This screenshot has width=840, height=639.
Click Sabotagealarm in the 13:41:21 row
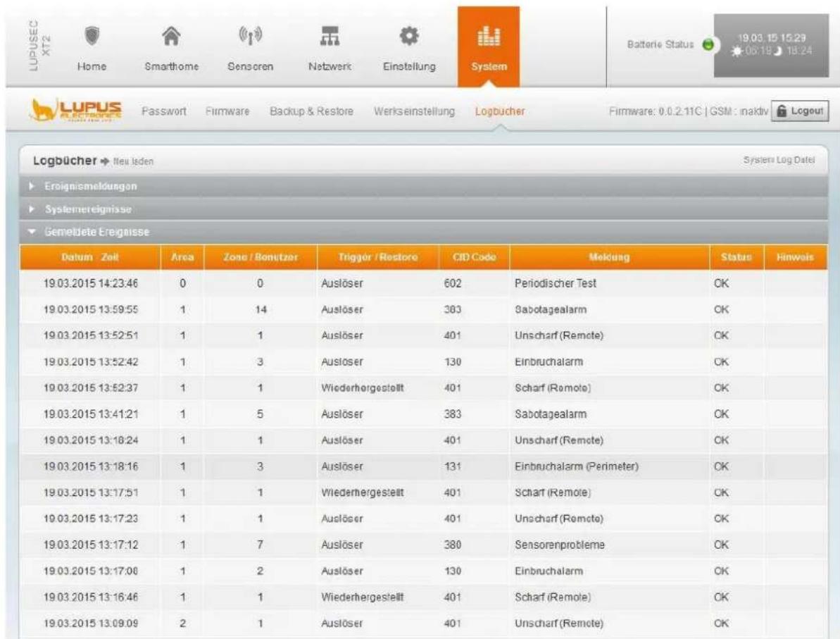point(550,414)
